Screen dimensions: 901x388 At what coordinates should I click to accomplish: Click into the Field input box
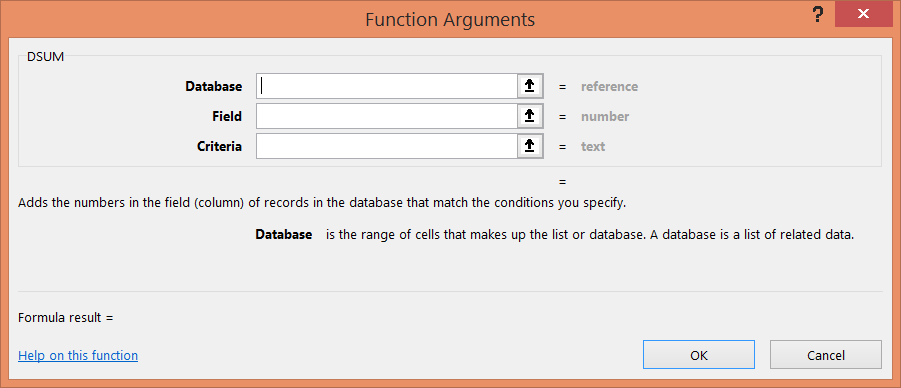click(x=387, y=116)
